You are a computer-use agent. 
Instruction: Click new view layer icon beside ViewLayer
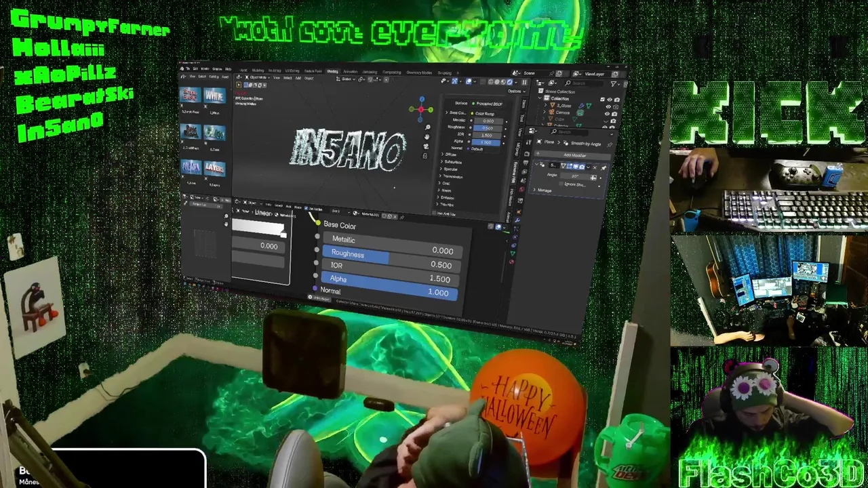click(615, 74)
